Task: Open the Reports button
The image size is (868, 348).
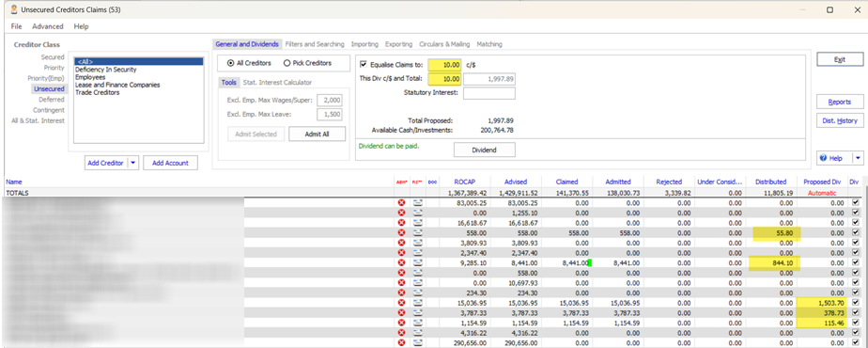Action: tap(840, 102)
